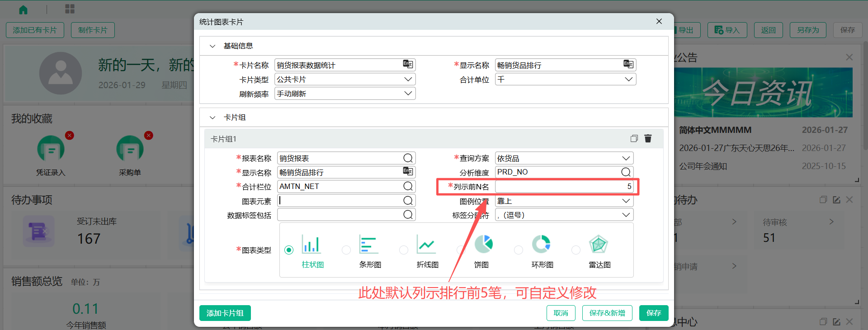Viewport: 868px width, 330px height.
Task: Choose the 雷达图 radio button
Action: click(576, 250)
